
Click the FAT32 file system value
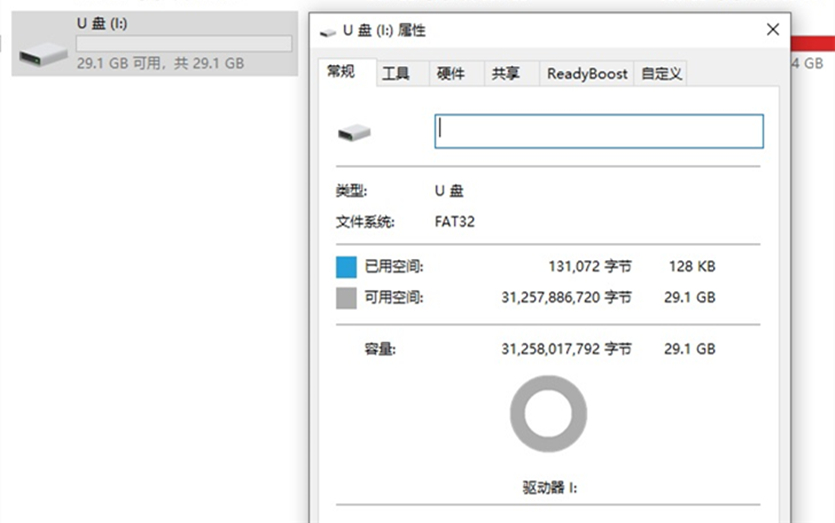point(454,222)
